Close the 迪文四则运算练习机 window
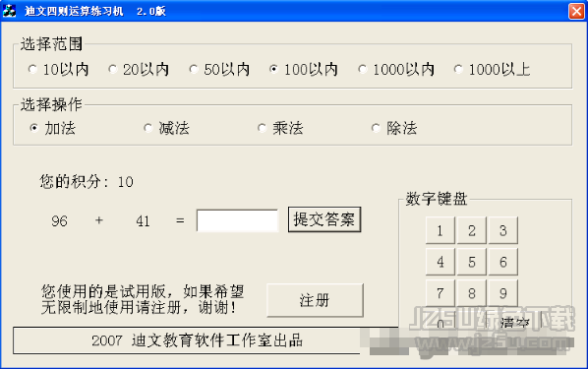Viewport: 588px width, 369px height. (576, 11)
